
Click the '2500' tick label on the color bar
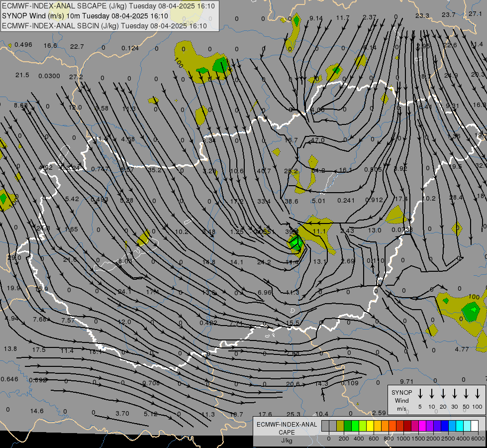[448, 439]
